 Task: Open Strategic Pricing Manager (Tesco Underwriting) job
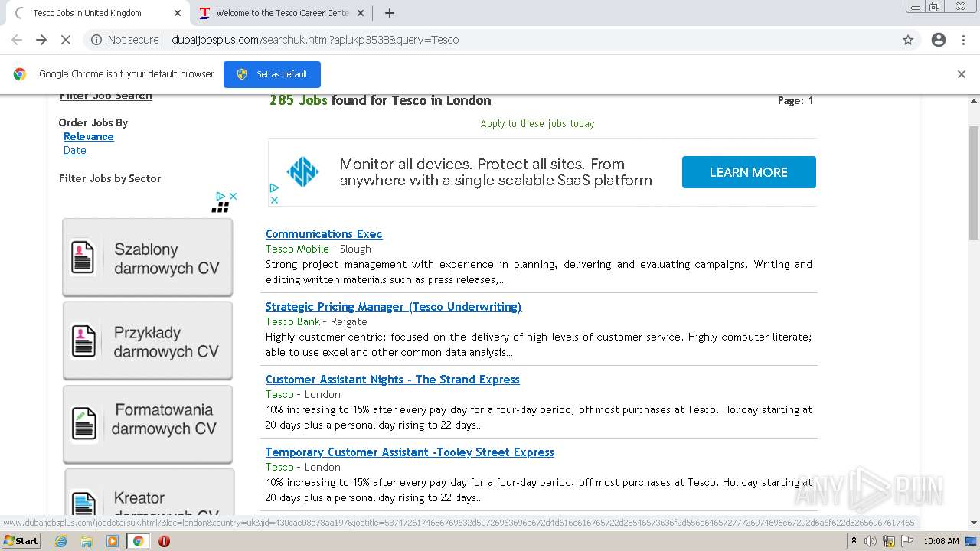click(394, 307)
